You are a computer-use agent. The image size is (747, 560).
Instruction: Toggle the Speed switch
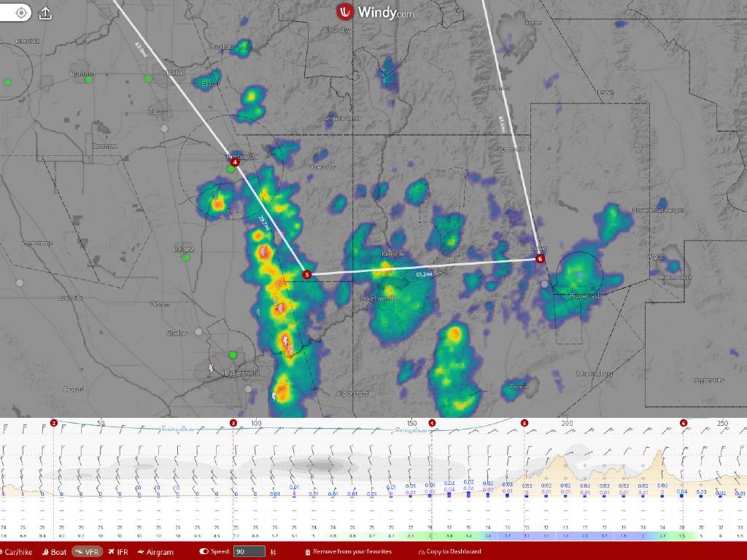[204, 551]
